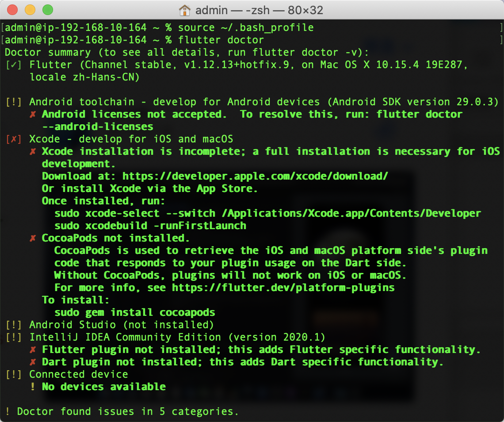Click the flutter.dev/platform-plugins URL
504x422 pixels.
283,288
